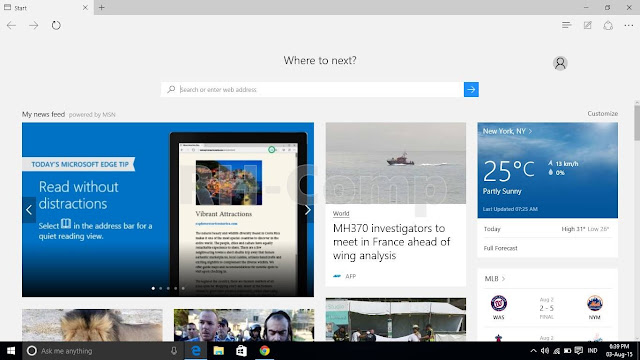
Task: Open Read without distractions tip
Action: (x=78, y=195)
